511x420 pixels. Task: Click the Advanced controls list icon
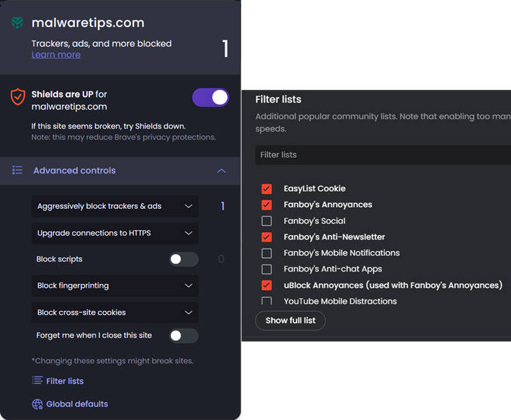pyautogui.click(x=17, y=170)
